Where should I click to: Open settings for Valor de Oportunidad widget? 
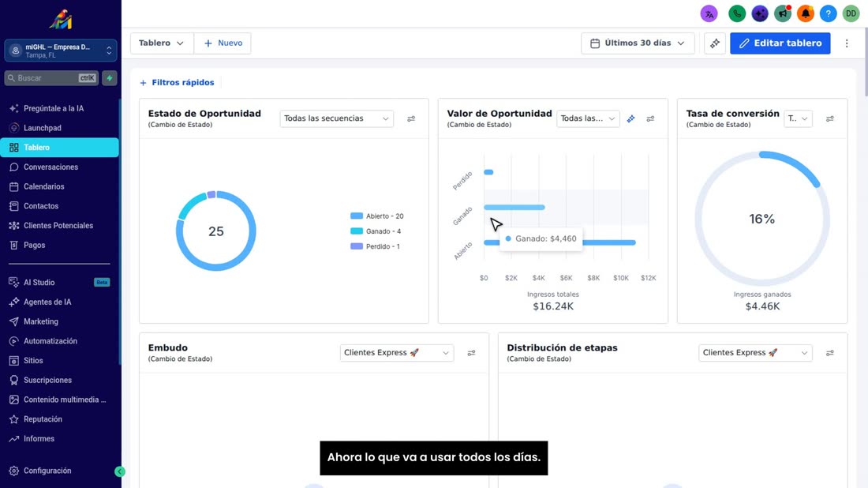[650, 118]
